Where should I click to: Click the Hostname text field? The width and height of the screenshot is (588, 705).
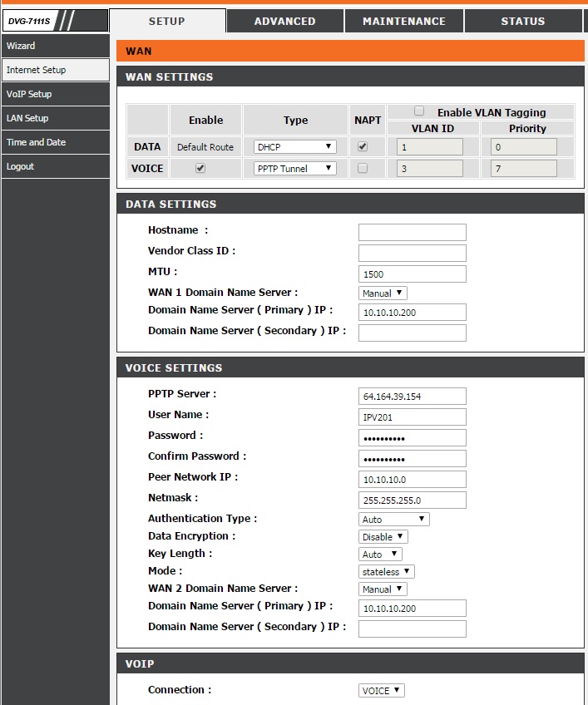point(412,232)
